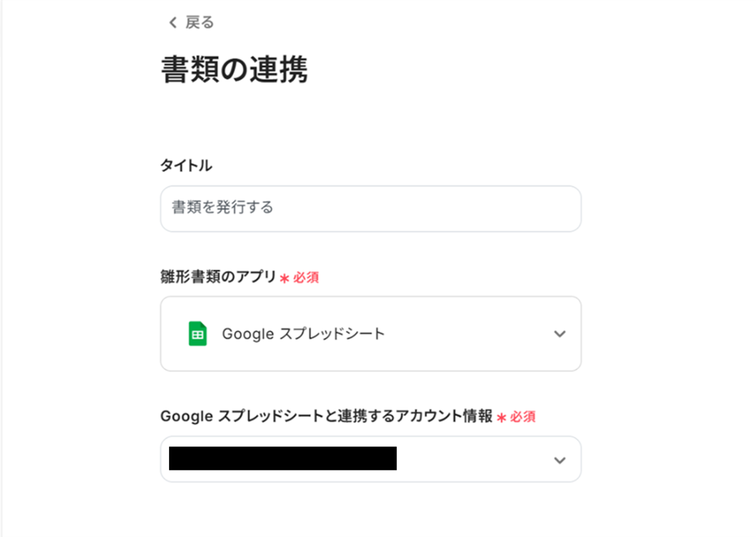The height and width of the screenshot is (537, 756).
Task: Click the green Google Sheets icon
Action: tap(198, 334)
